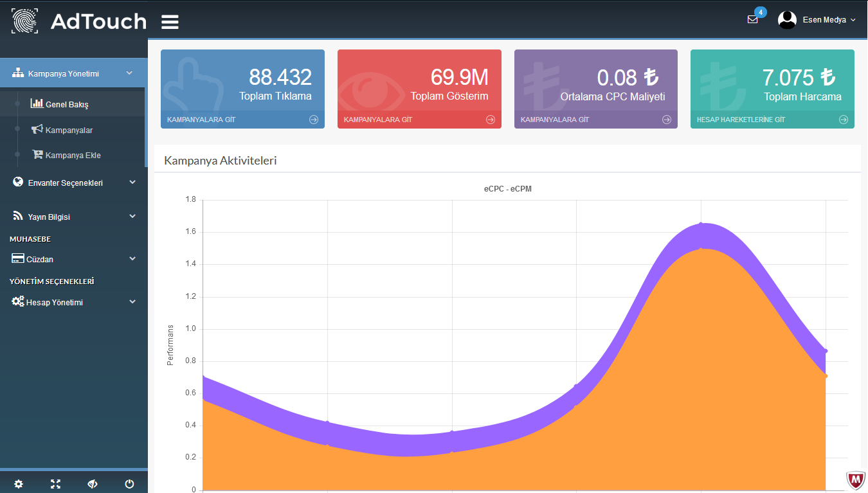Click the purple peak point near 1.6

pos(701,224)
